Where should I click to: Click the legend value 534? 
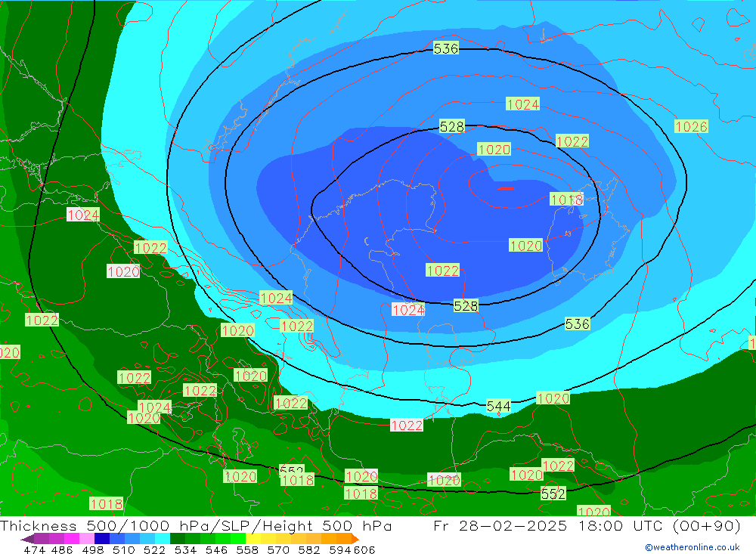[185, 549]
